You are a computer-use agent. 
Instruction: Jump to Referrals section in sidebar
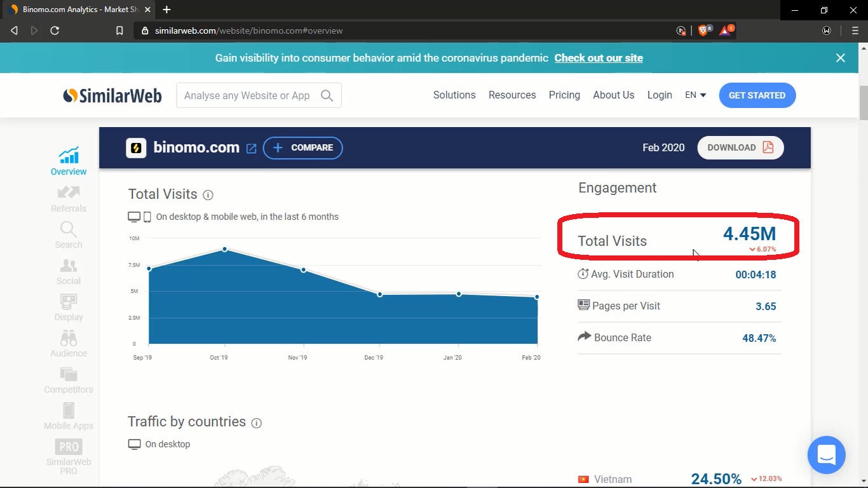[69, 199]
